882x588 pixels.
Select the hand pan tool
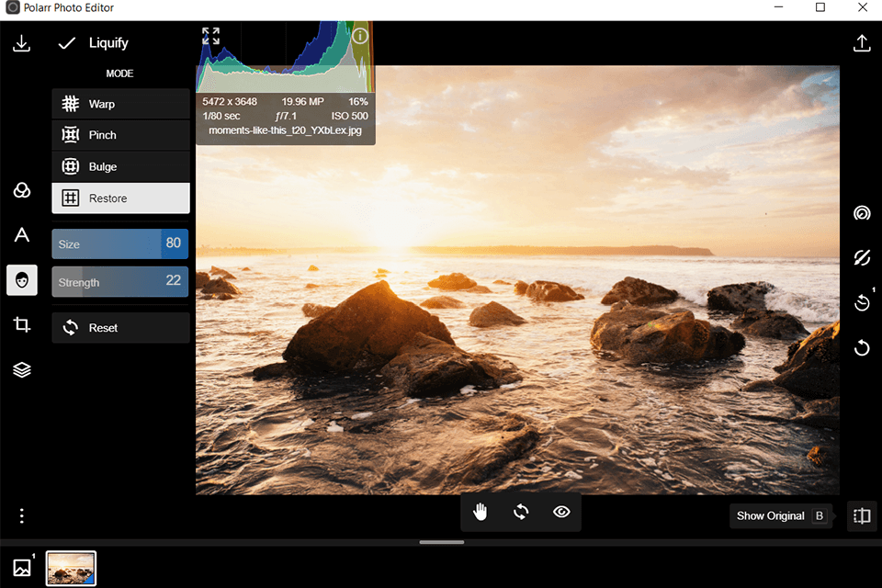pos(480,513)
